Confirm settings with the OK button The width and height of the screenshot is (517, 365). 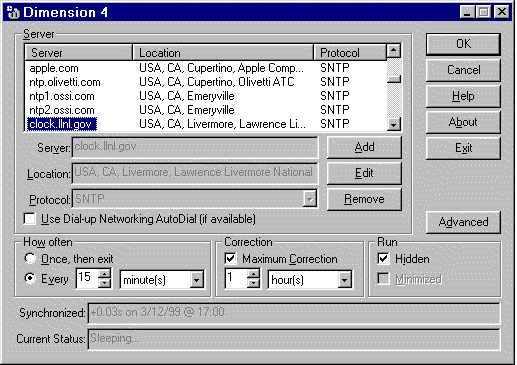[463, 44]
